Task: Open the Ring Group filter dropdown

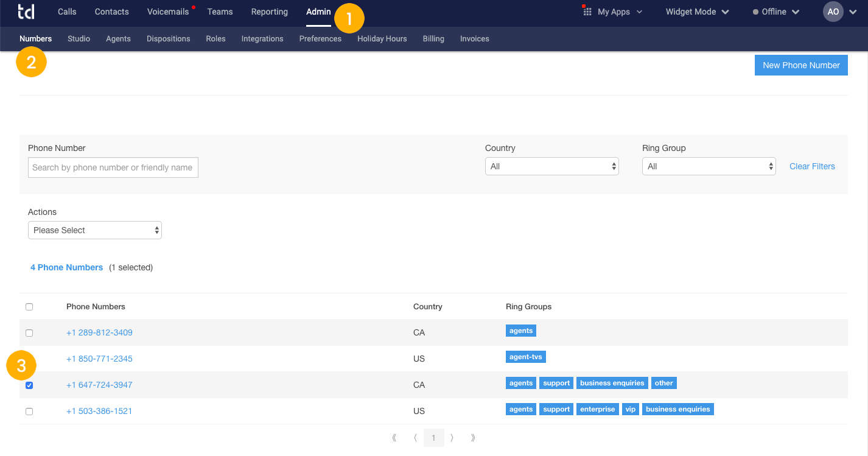Action: (709, 166)
